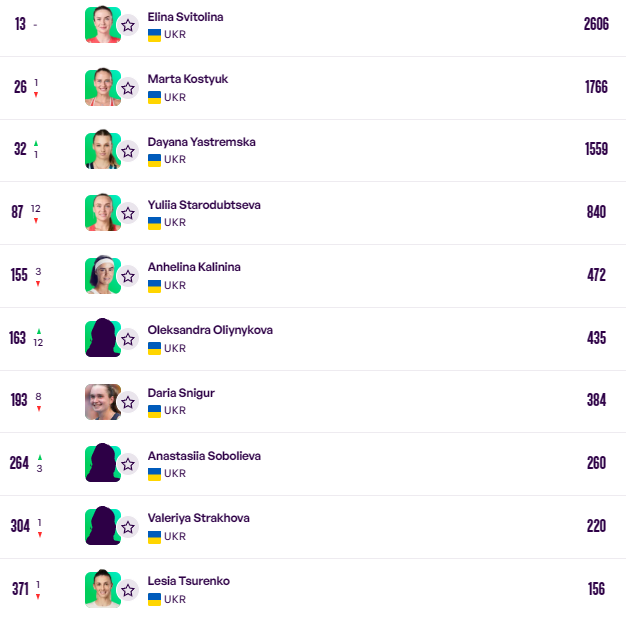The width and height of the screenshot is (626, 618).
Task: Click Daria Snigur's player photo
Action: click(101, 402)
